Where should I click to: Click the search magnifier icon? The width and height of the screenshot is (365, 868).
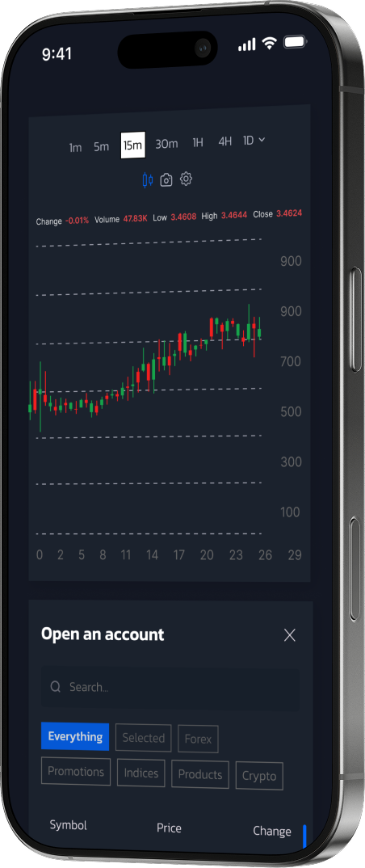[x=55, y=687]
